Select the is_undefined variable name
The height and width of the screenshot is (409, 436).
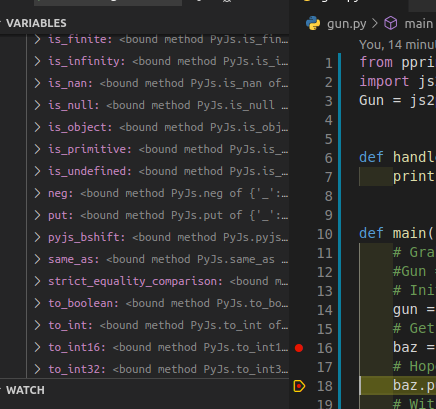(x=90, y=172)
